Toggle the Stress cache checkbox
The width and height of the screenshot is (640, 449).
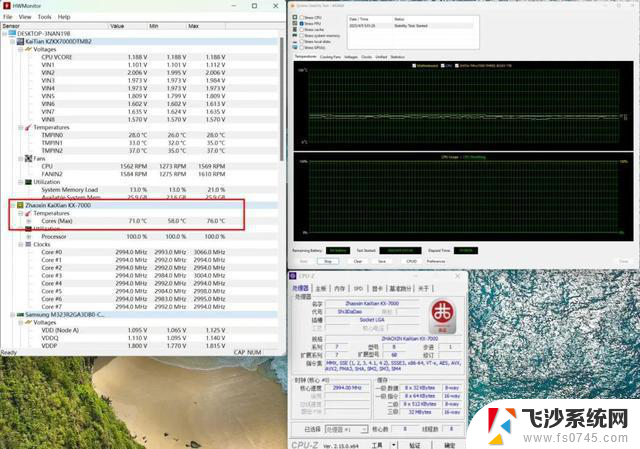pos(302,29)
